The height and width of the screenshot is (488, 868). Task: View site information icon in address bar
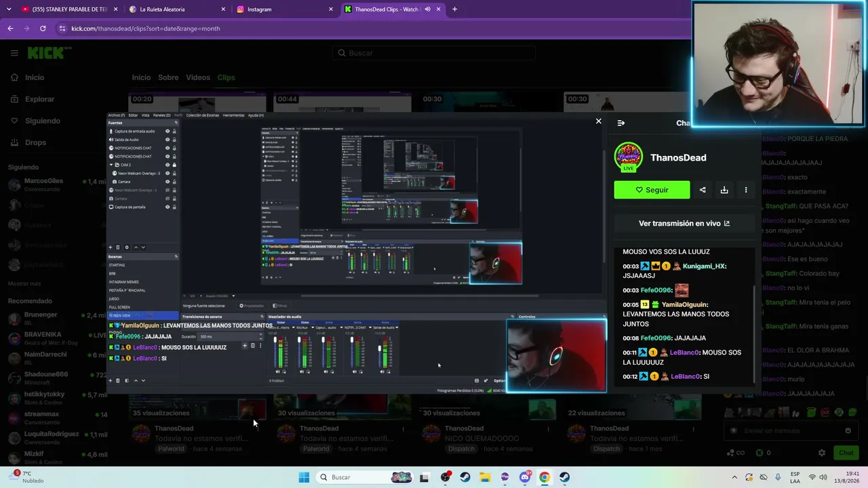pos(62,28)
